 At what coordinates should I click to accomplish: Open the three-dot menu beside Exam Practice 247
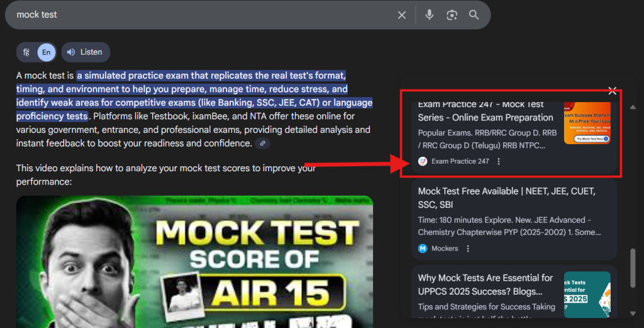[499, 161]
